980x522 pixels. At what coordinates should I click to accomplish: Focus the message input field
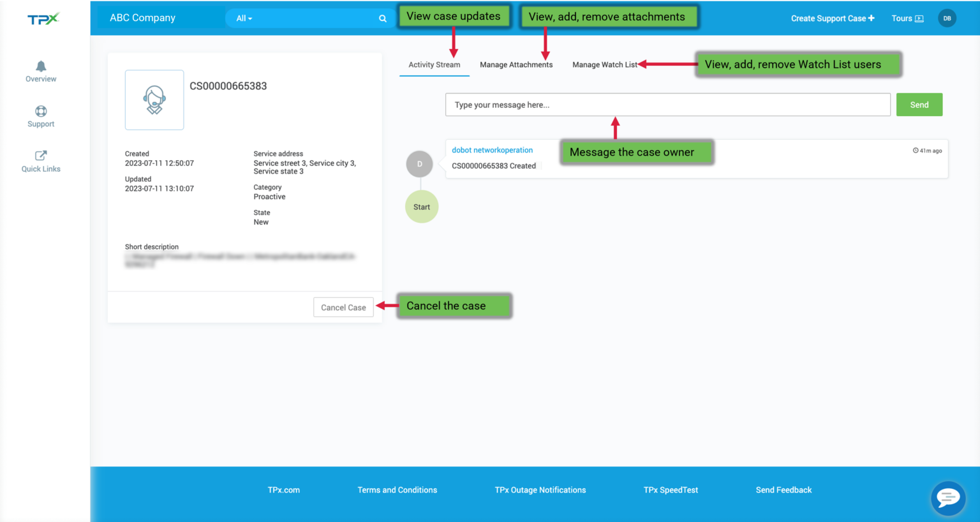(x=667, y=105)
